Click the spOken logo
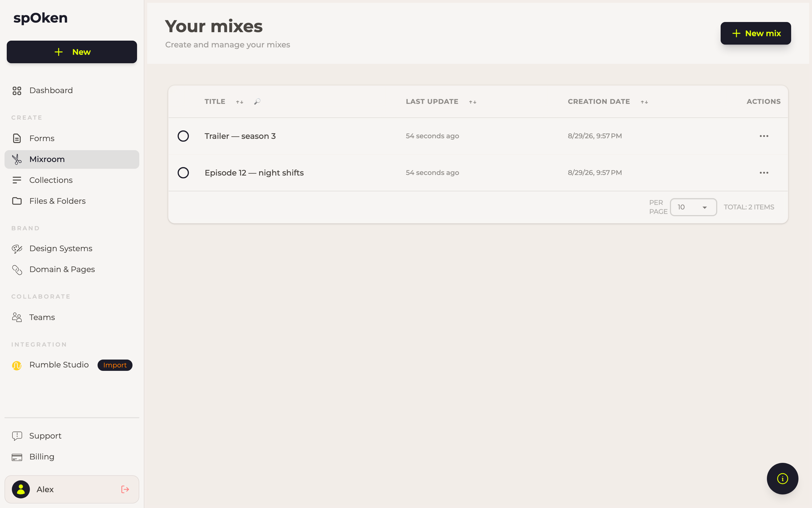Viewport: 812px width, 508px height. pyautogui.click(x=41, y=18)
